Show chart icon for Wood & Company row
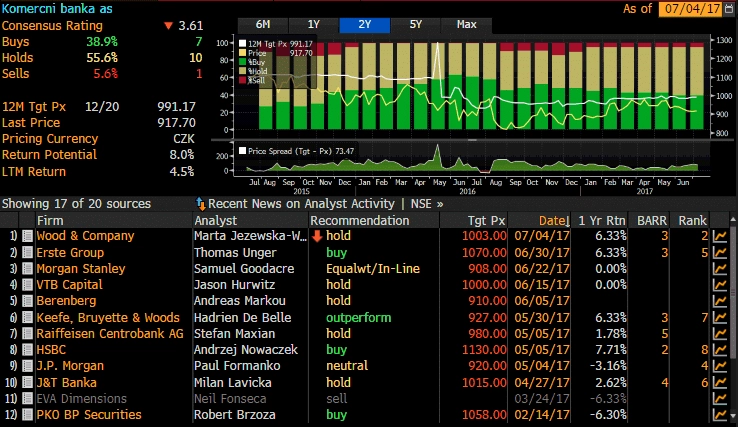Screen dimensions: 738x427 (720, 236)
